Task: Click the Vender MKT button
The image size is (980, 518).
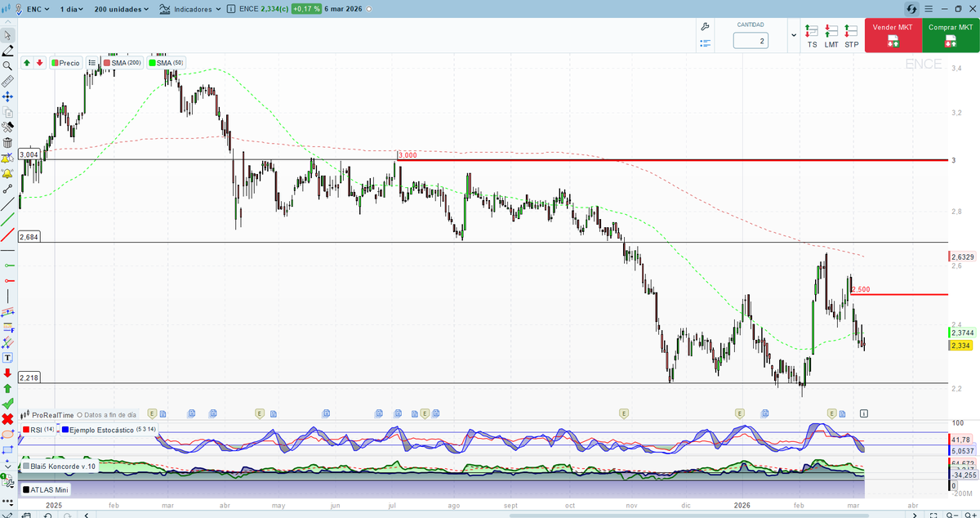Action: [x=893, y=36]
